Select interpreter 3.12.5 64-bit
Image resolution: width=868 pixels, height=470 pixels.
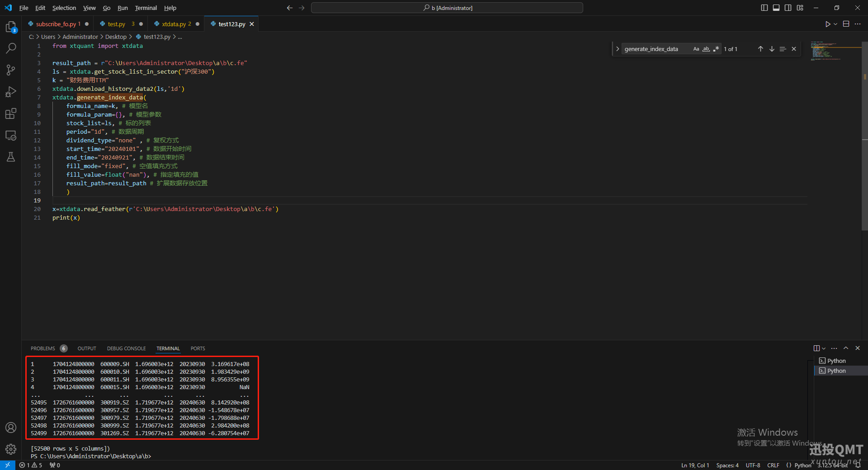pyautogui.click(x=832, y=465)
